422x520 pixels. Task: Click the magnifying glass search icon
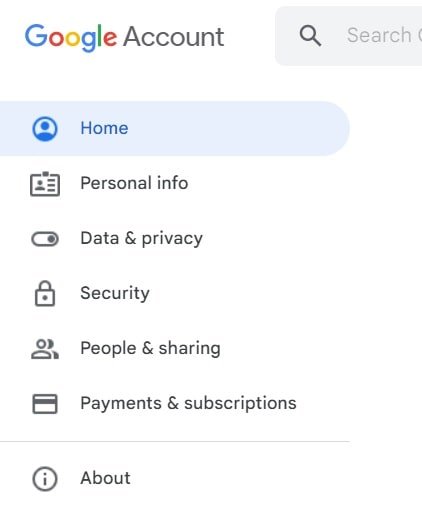310,36
